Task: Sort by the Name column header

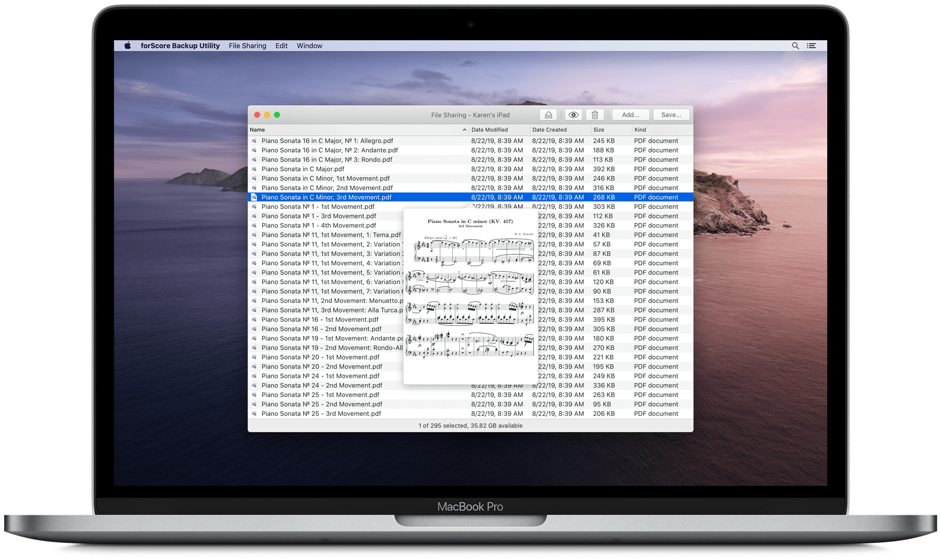Action: (358, 130)
